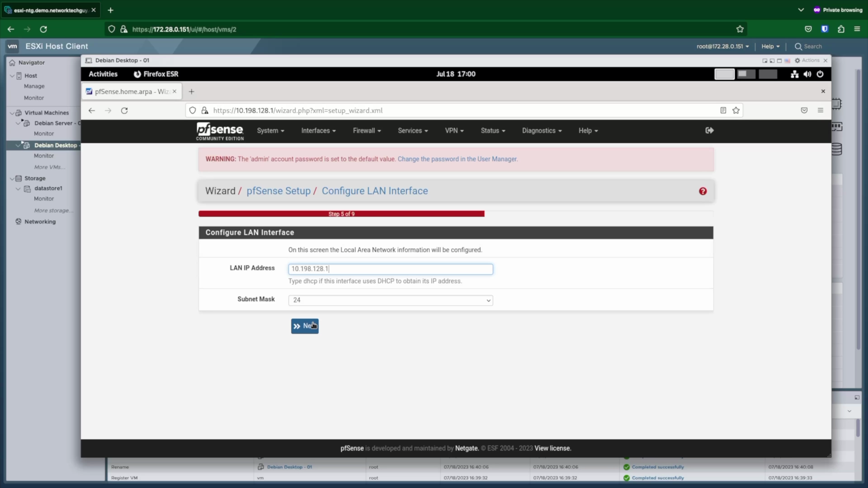Click More VMs... in navigator

tap(49, 167)
